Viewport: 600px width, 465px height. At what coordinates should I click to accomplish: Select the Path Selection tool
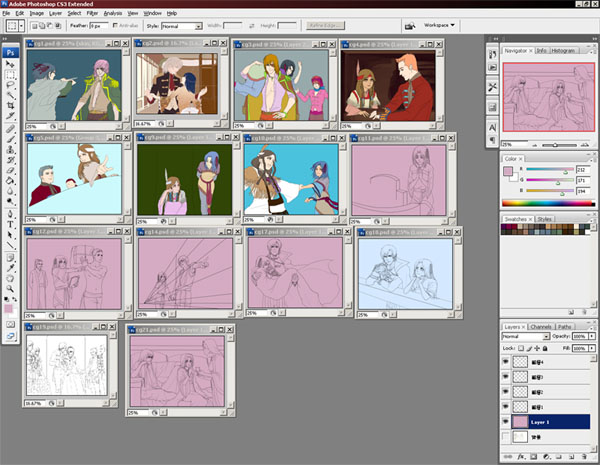click(x=10, y=235)
